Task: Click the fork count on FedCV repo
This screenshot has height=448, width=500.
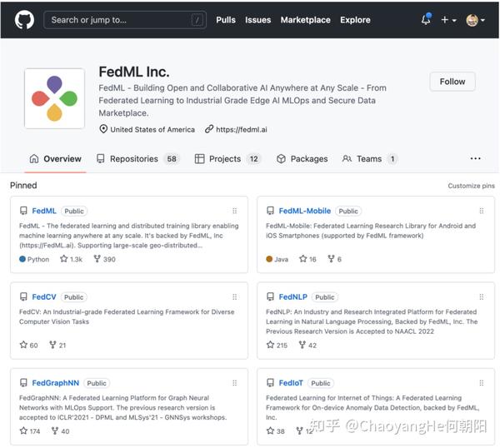Action: tap(57, 345)
